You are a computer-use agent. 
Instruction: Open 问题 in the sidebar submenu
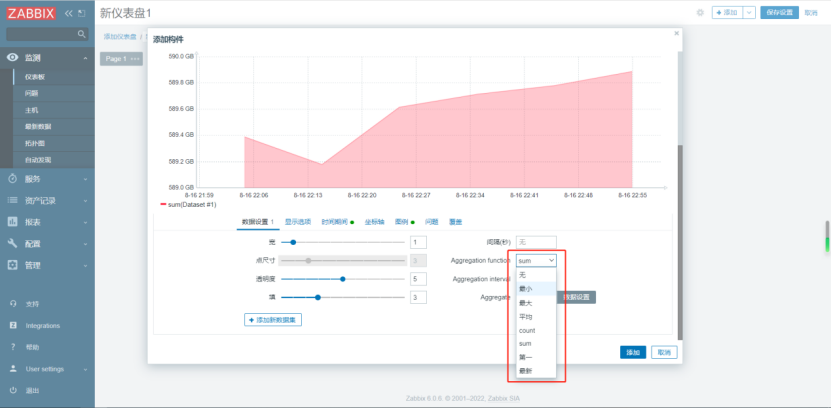(31, 93)
